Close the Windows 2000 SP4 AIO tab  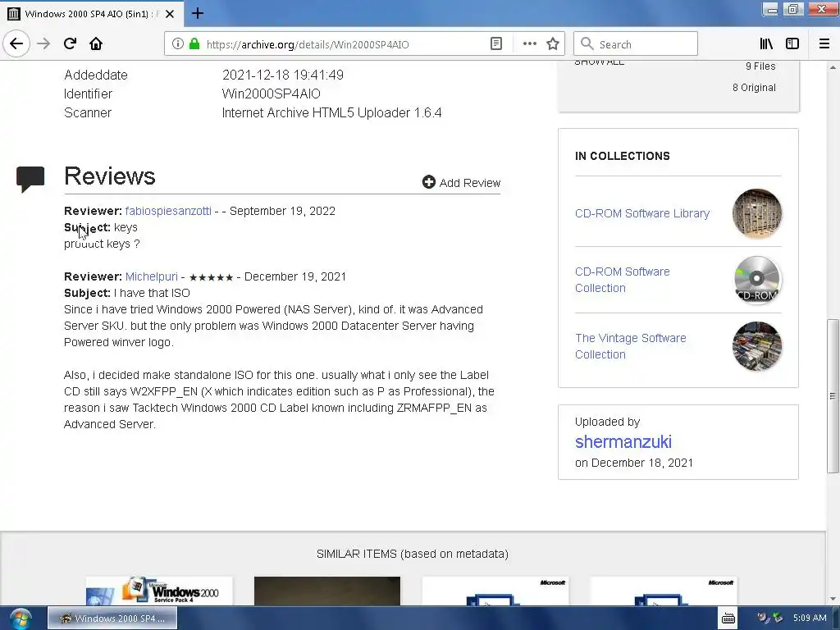(x=170, y=14)
